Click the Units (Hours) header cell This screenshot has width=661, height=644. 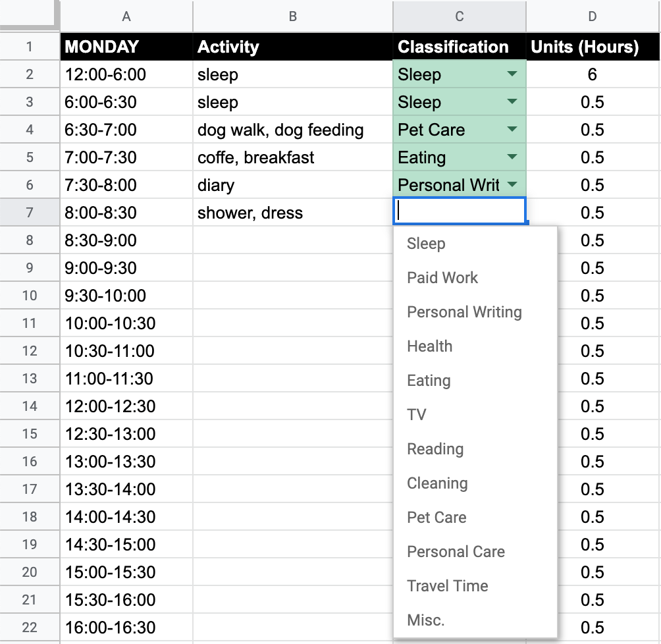pos(593,46)
